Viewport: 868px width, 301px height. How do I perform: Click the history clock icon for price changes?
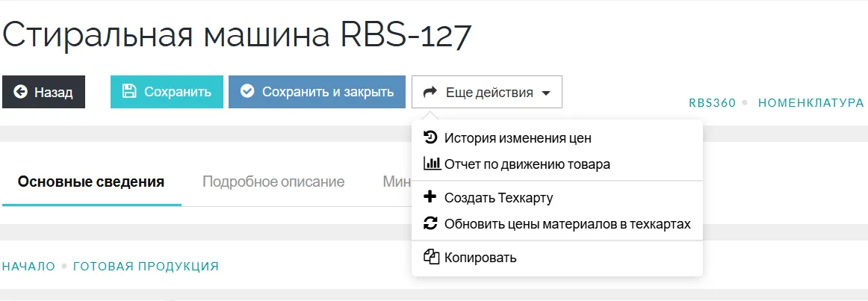click(430, 137)
